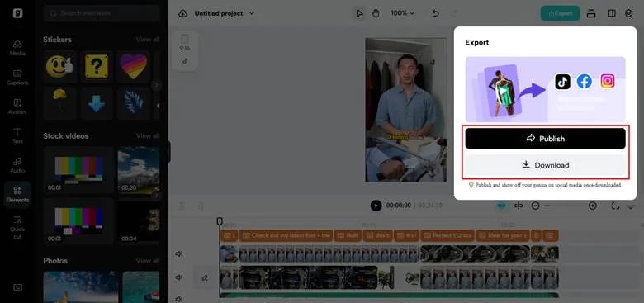Image resolution: width=644 pixels, height=303 pixels.
Task: Select the smiley thumbs-up sticker
Action: tap(60, 66)
